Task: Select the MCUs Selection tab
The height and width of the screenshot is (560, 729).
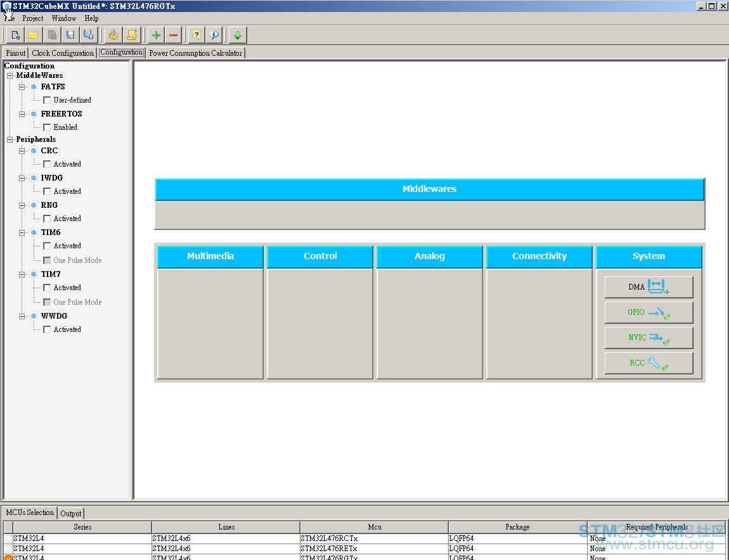Action: click(x=30, y=512)
